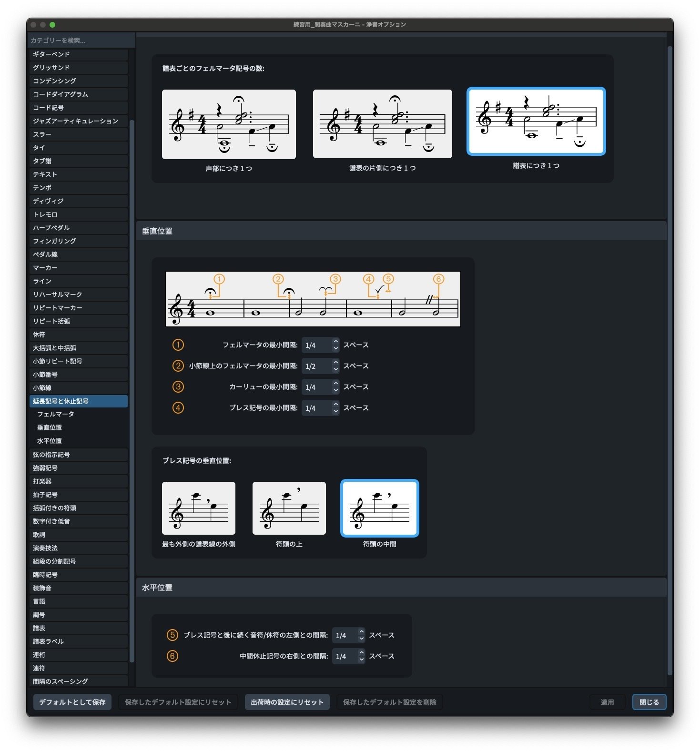700x752 pixels.
Task: Open the テンポ category
Action: pos(79,188)
